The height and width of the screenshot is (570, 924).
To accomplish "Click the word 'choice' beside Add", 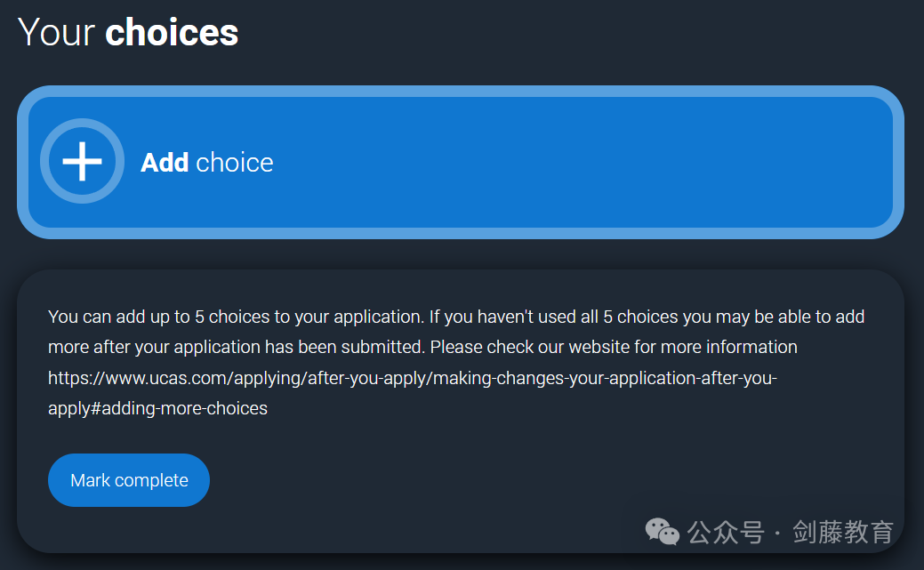I will pos(235,162).
